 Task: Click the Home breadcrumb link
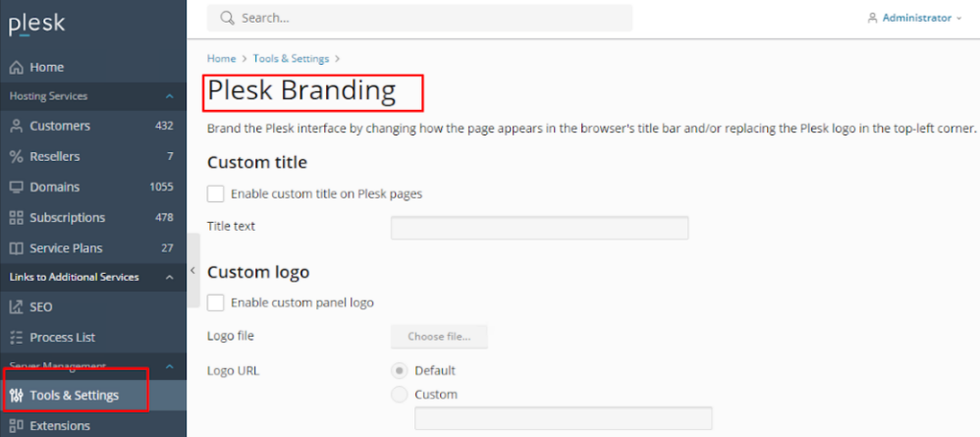tap(221, 58)
